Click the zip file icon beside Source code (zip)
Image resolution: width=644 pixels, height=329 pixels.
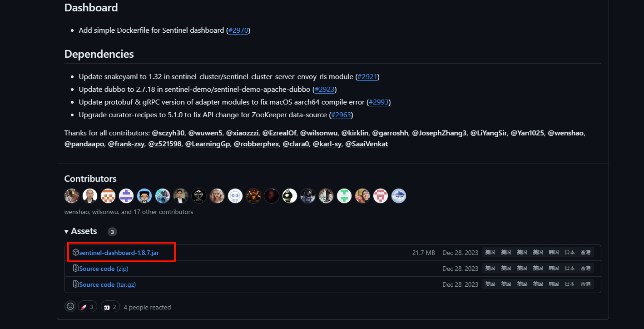(x=76, y=268)
